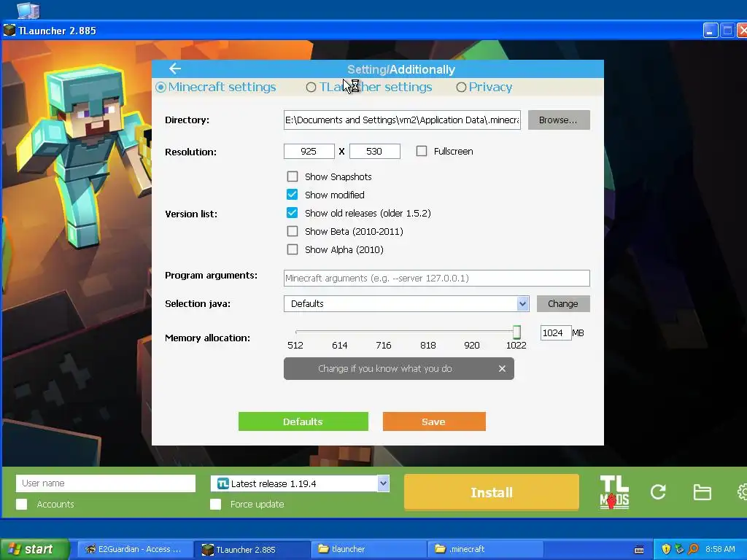Open the game folder icon
The width and height of the screenshot is (747, 560).
point(702,492)
